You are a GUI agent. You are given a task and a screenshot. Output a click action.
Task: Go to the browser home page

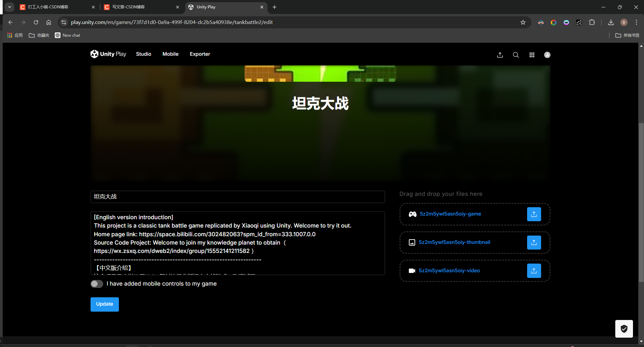click(49, 22)
